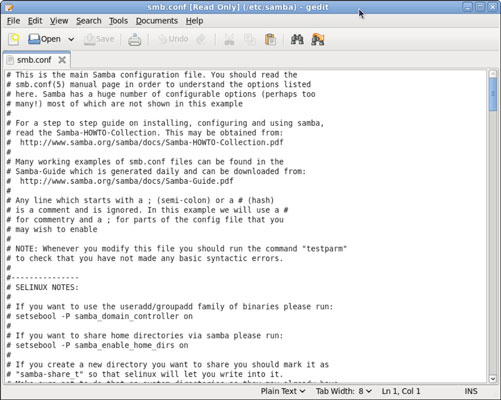Click the greyed-out Save toolbar button
The width and height of the screenshot is (501, 400).
tap(99, 39)
